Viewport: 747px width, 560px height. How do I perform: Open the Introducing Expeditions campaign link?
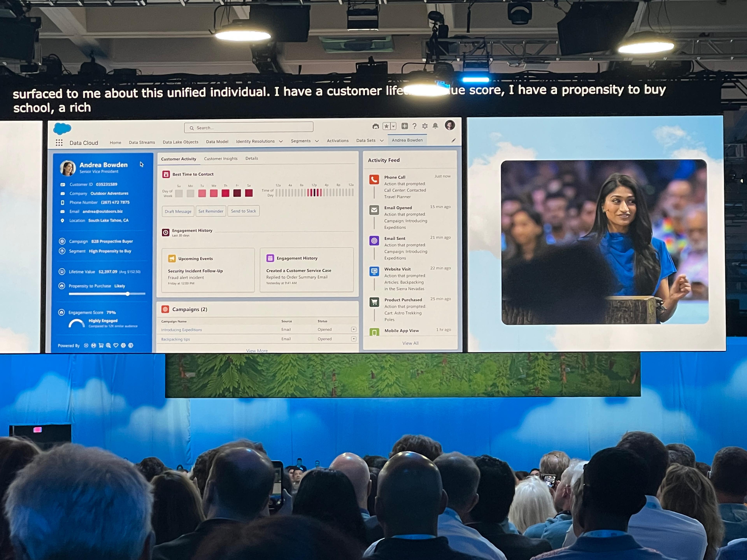point(181,330)
